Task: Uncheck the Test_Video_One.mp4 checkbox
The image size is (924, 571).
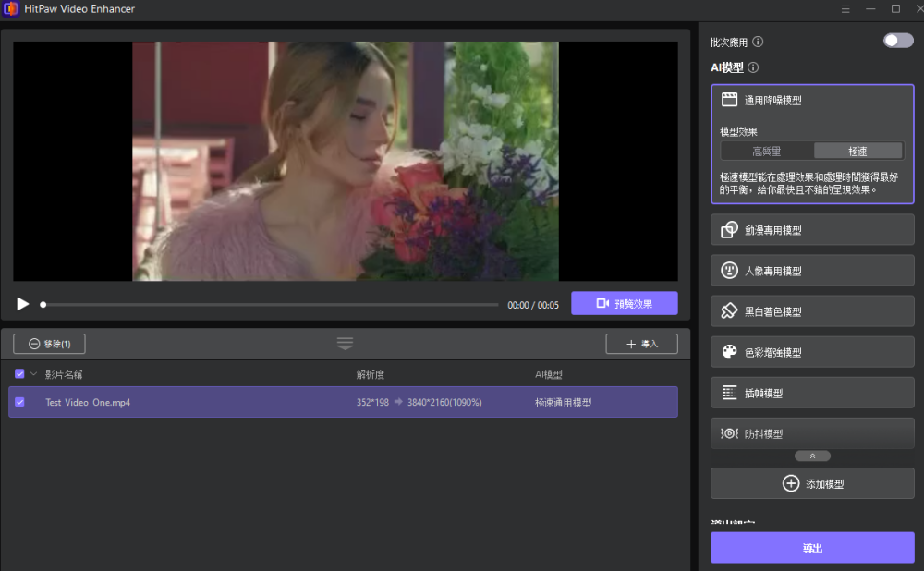Action: click(19, 402)
